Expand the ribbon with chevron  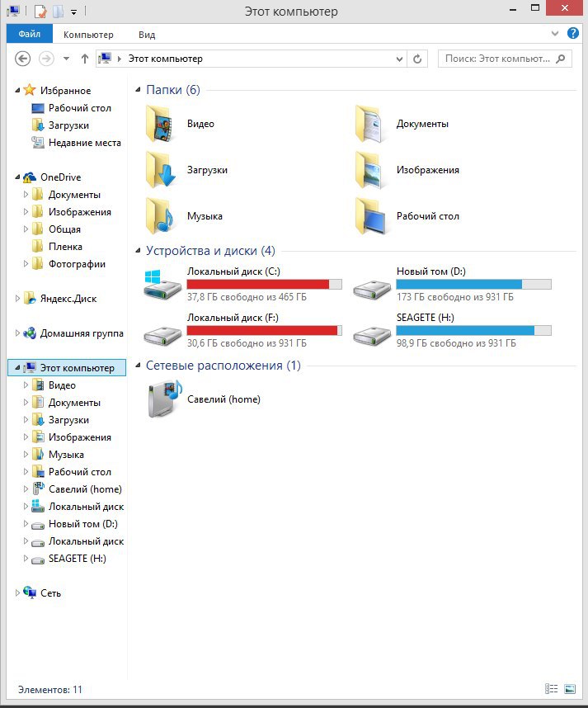pos(555,33)
